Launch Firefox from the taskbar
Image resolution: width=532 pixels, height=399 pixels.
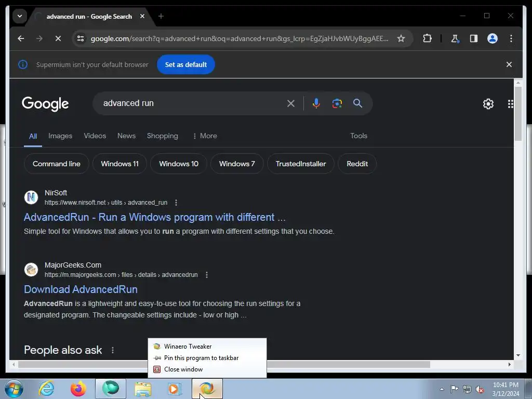[78, 389]
